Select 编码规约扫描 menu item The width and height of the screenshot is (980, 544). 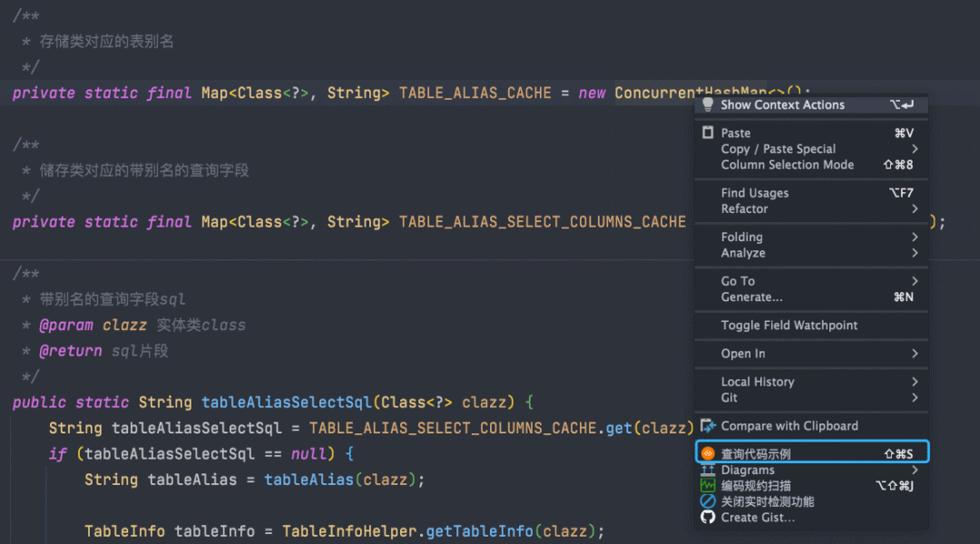click(811, 486)
